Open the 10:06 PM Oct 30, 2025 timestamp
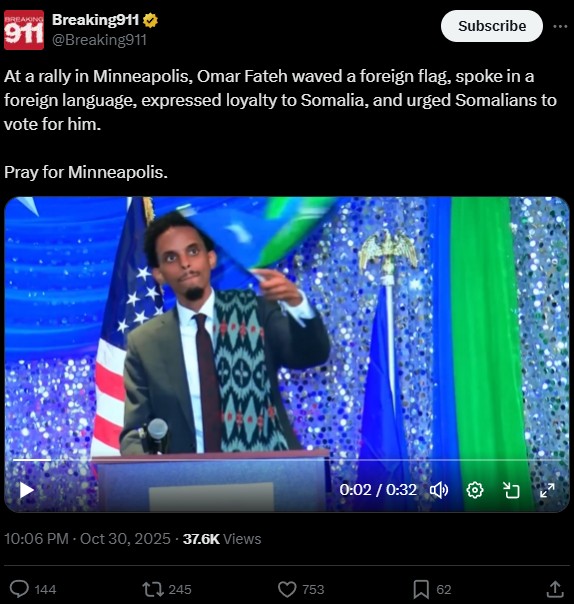This screenshot has width=574, height=604. pyautogui.click(x=87, y=539)
